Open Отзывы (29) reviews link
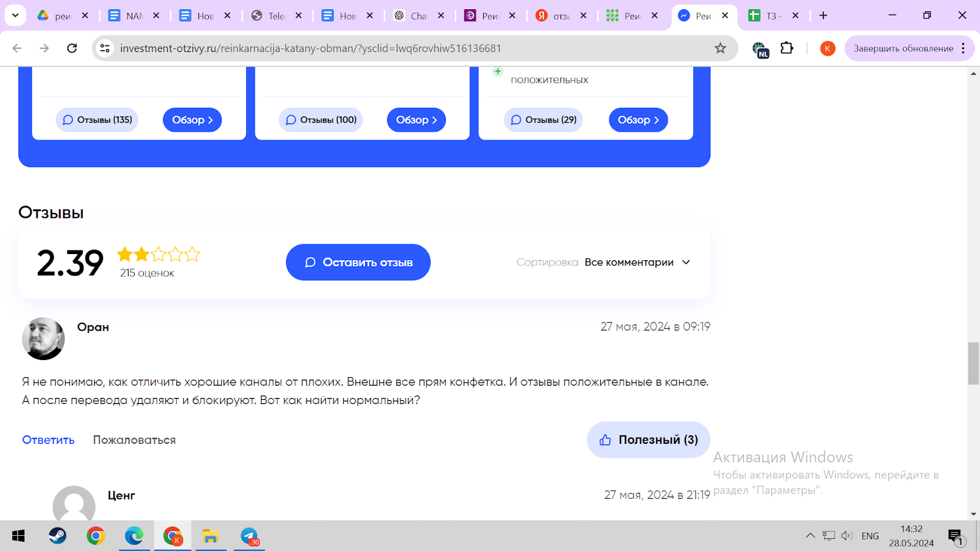The image size is (980, 551). (x=543, y=120)
